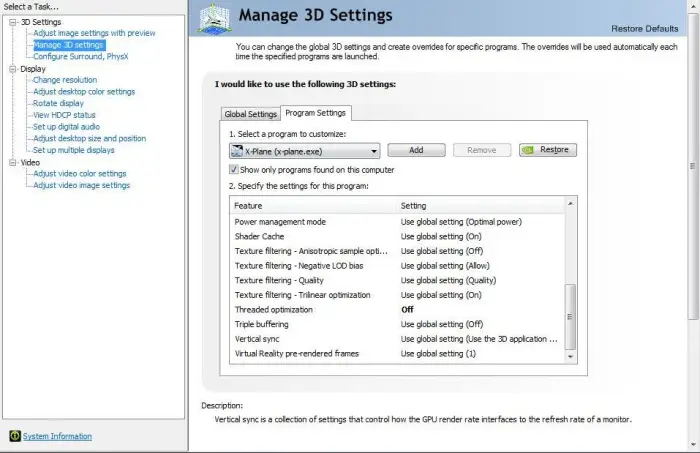Open Set up digital audio

[67, 127]
